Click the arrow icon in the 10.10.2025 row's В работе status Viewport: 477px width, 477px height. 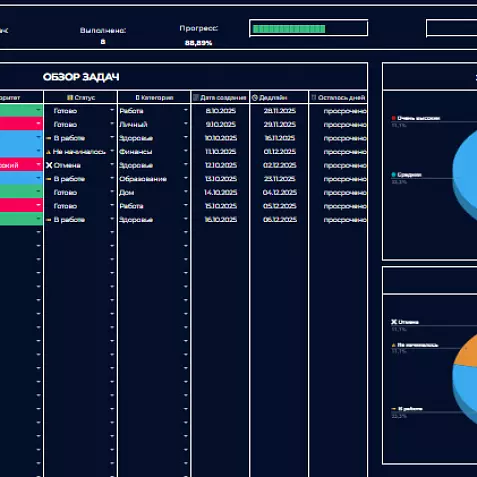tap(48, 138)
